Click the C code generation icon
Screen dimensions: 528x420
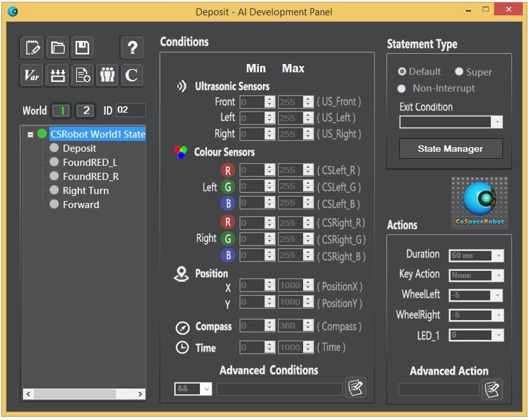click(x=132, y=76)
